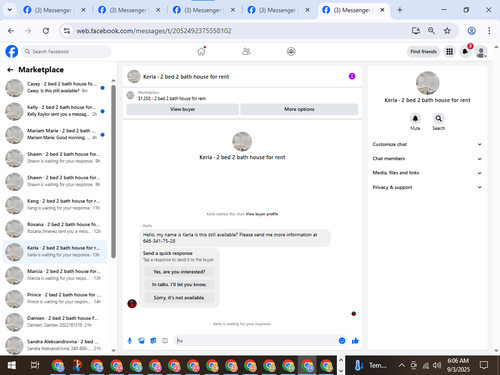
Task: Go back using the Marketplace back arrow
Action: pyautogui.click(x=10, y=70)
